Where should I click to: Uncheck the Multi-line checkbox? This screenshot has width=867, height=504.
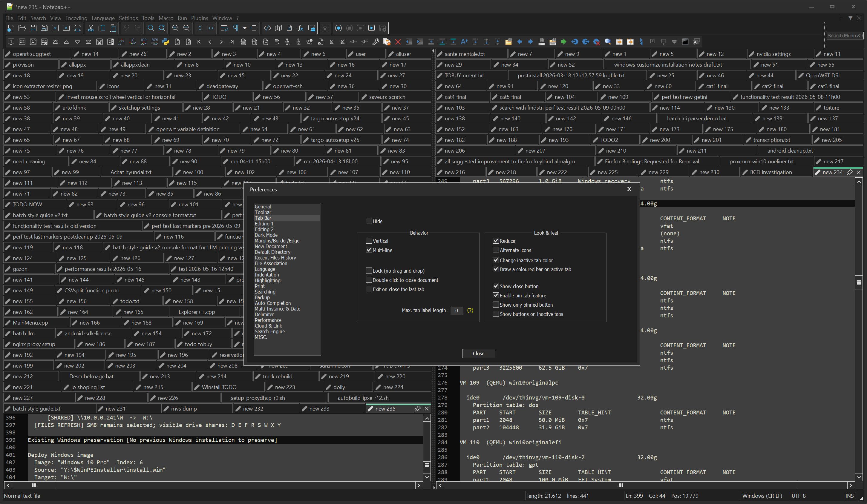(369, 250)
